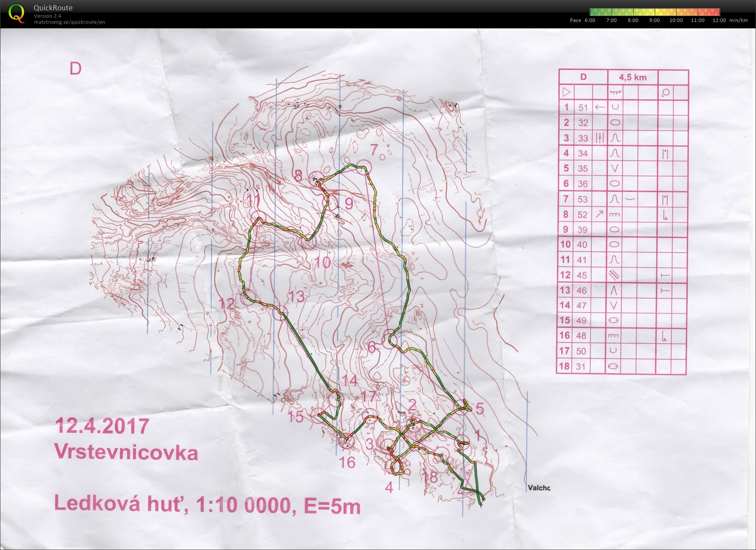Click the northeast arrow symbol in row 8
The width and height of the screenshot is (756, 550).
coord(600,214)
